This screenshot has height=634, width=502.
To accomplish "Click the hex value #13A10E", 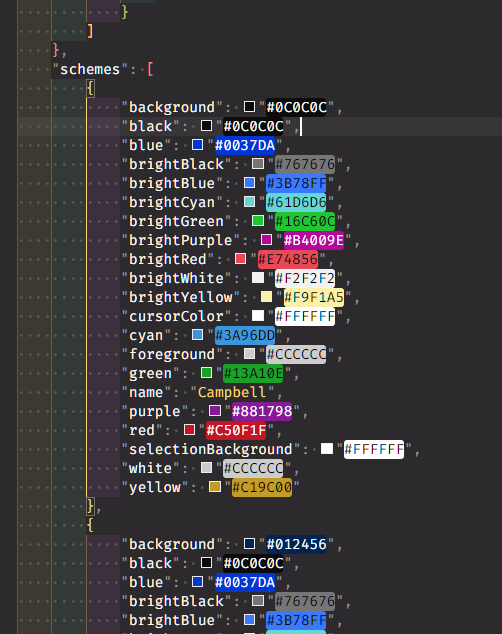I will pyautogui.click(x=253, y=373).
